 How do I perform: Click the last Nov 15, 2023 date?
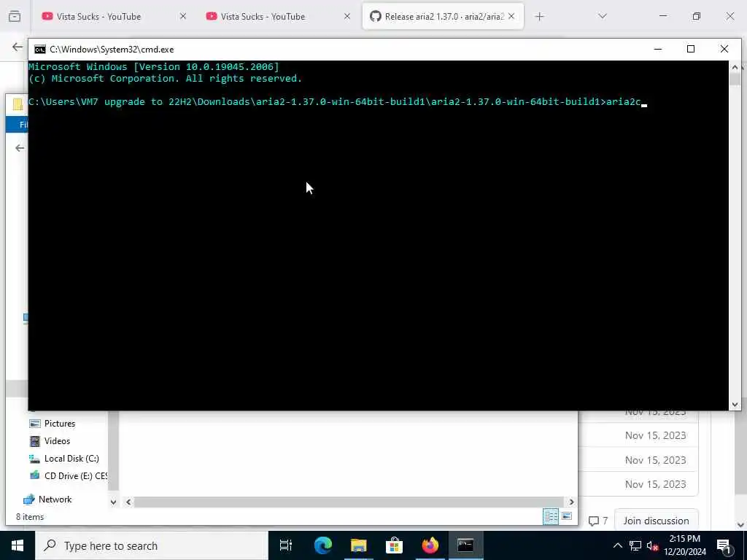[x=656, y=484]
